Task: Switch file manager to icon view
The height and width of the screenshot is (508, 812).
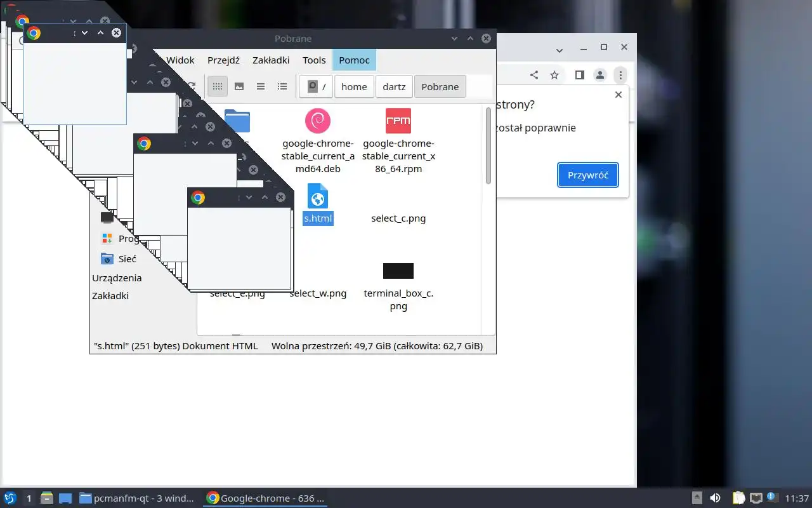Action: (x=218, y=86)
